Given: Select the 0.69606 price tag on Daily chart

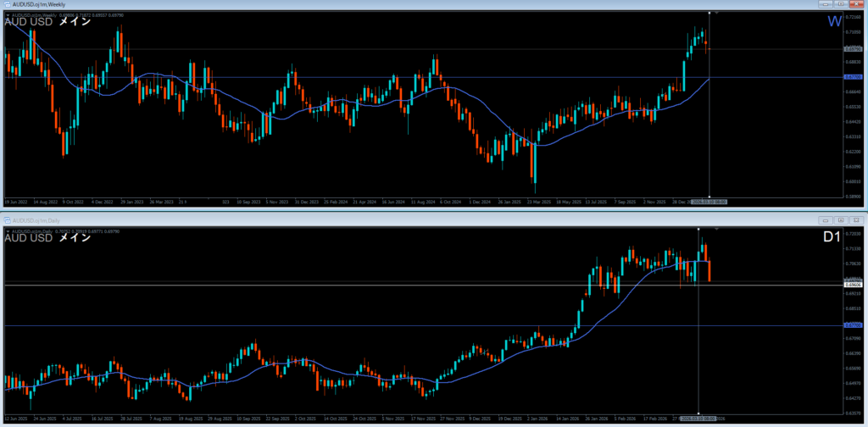Looking at the screenshot, I should [854, 285].
